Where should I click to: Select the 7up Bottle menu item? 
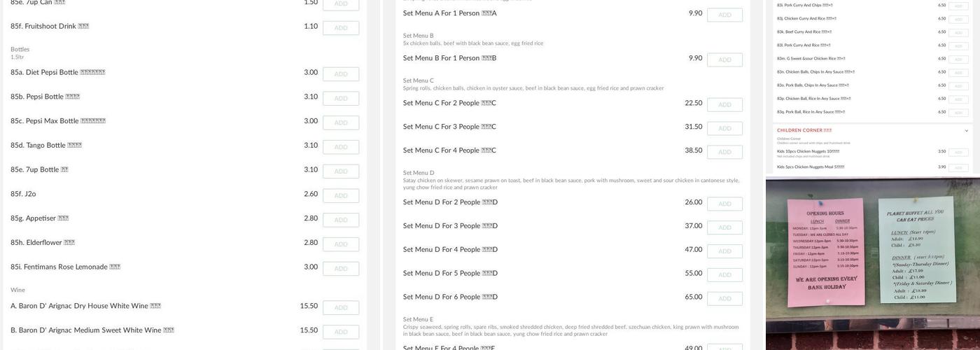click(39, 170)
